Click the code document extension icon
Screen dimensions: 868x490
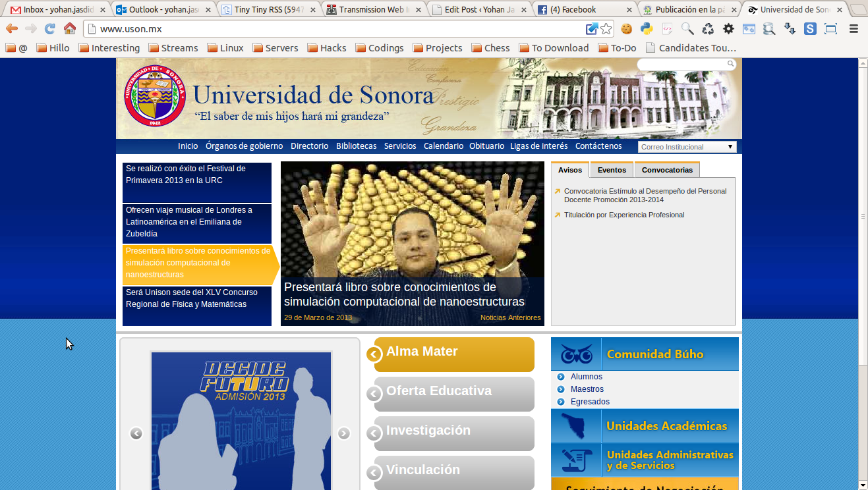coord(667,29)
